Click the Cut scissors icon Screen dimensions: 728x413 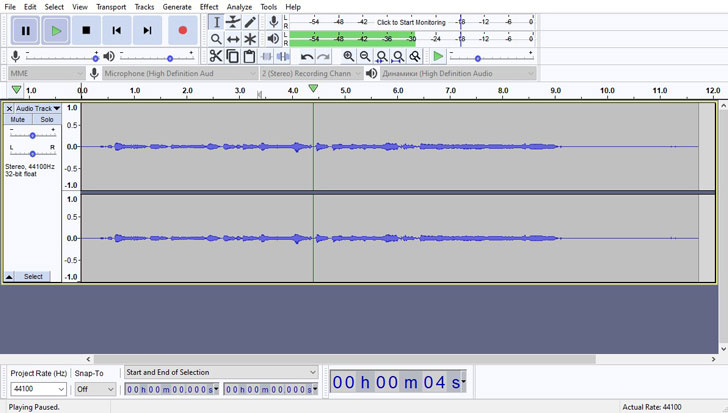point(216,57)
